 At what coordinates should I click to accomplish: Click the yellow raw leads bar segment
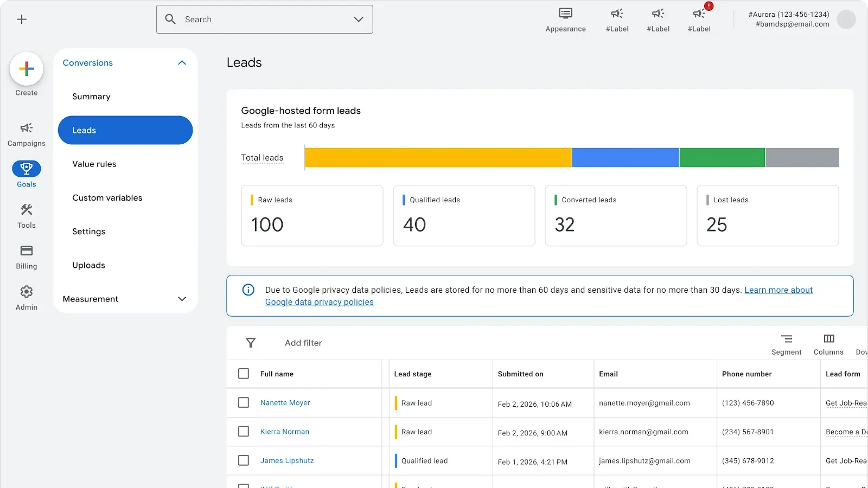tap(438, 157)
